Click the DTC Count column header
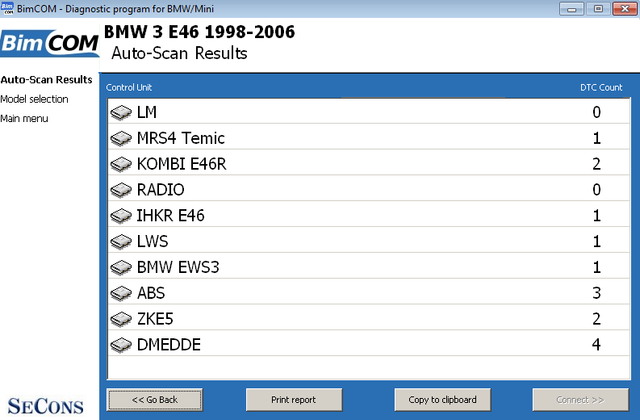Image resolution: width=640 pixels, height=420 pixels. 601,87
